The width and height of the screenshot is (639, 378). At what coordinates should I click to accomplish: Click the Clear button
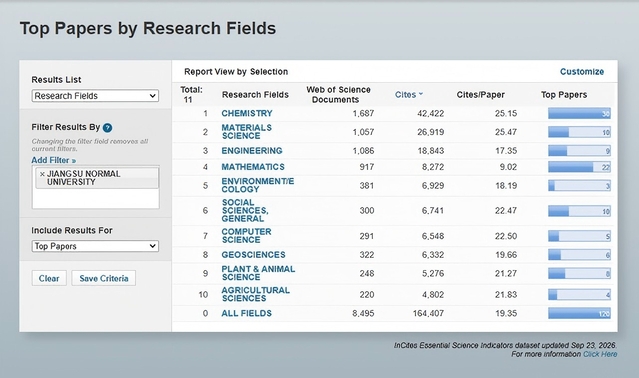click(49, 278)
